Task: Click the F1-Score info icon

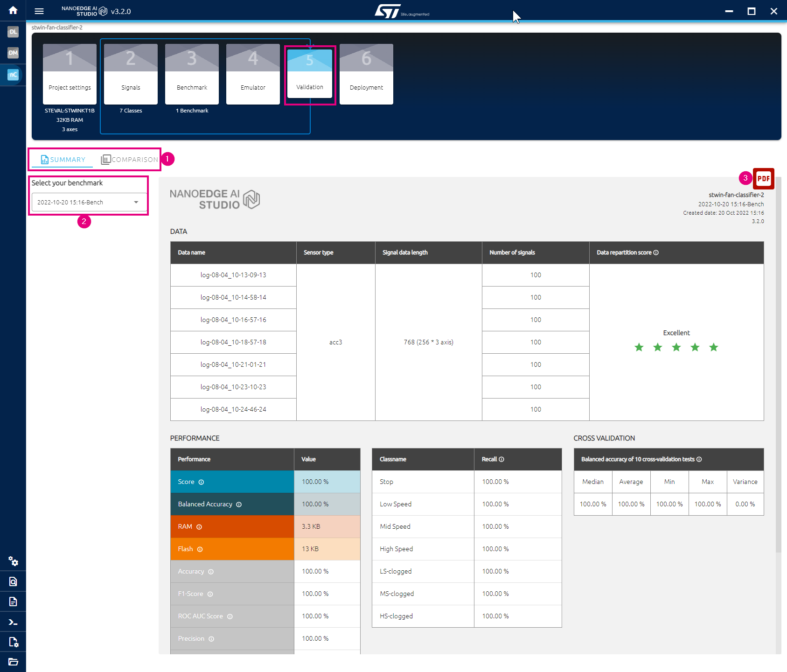Action: (210, 594)
